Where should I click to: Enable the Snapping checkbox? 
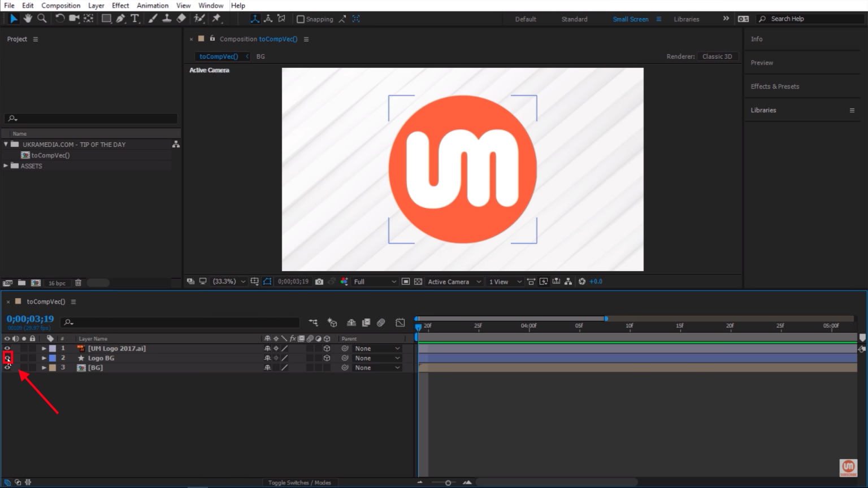[x=301, y=19]
